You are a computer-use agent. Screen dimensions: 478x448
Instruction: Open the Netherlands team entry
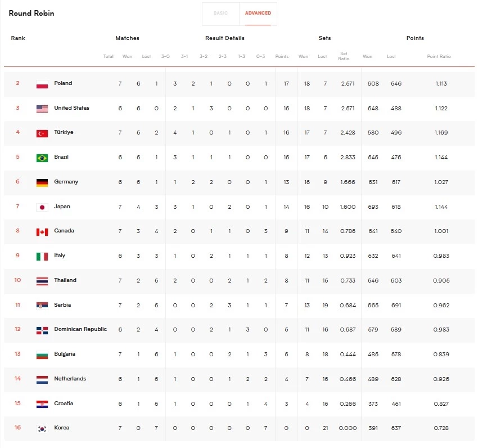pos(70,379)
